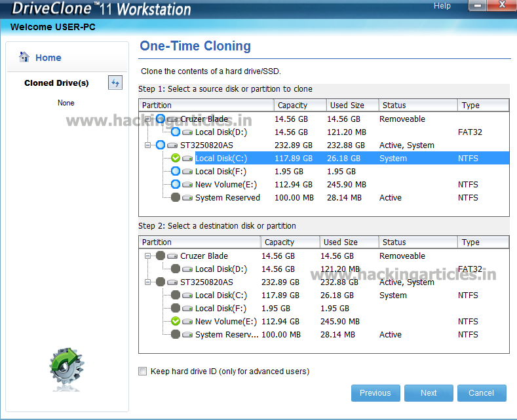
Task: Click destination Partition column header
Action: pos(200,242)
